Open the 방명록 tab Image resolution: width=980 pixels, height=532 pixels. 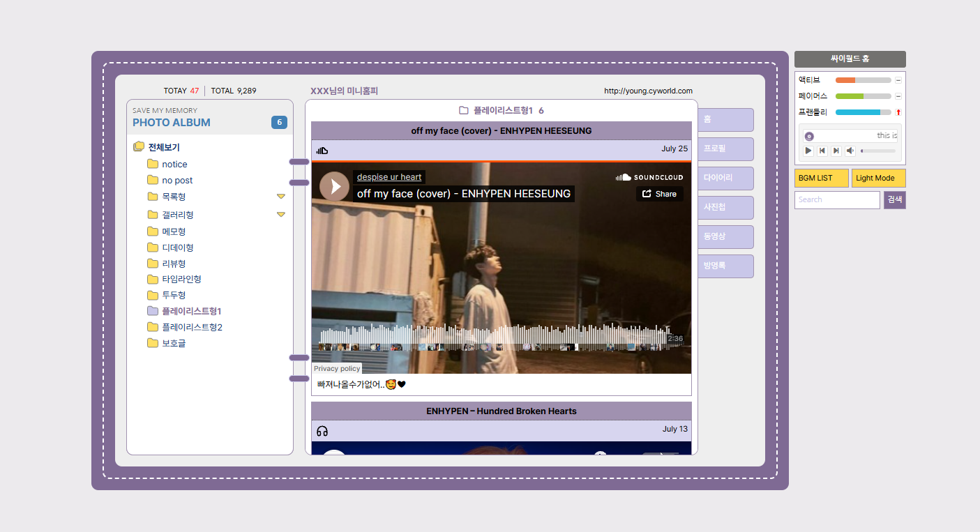(x=726, y=266)
